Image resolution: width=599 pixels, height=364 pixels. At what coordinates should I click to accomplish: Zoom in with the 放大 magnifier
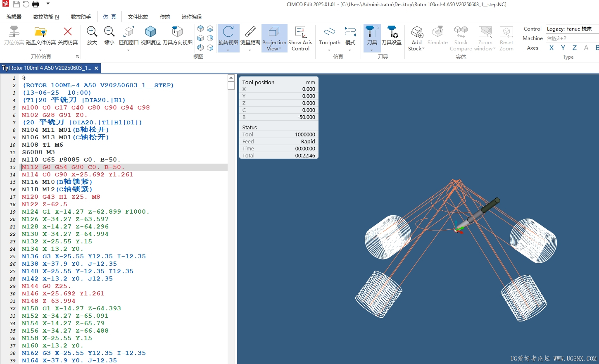click(x=92, y=35)
